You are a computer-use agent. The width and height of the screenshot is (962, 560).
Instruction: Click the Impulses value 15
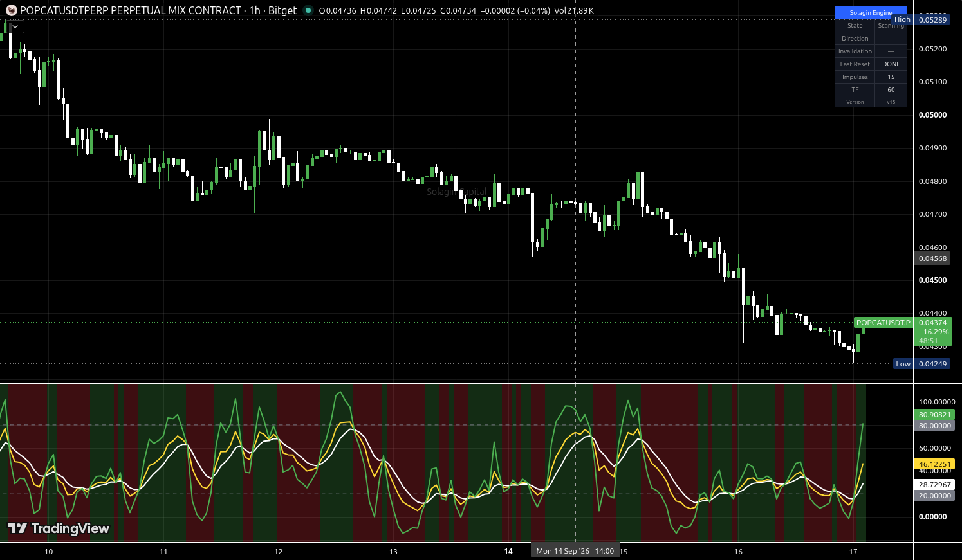tap(891, 77)
